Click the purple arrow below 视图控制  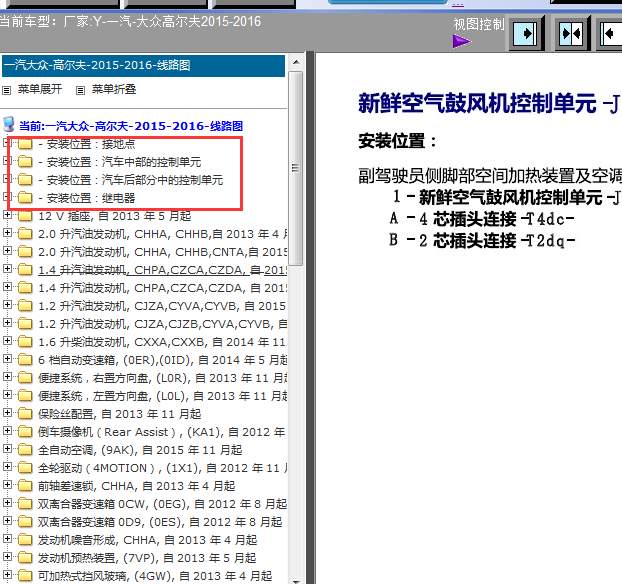point(461,41)
